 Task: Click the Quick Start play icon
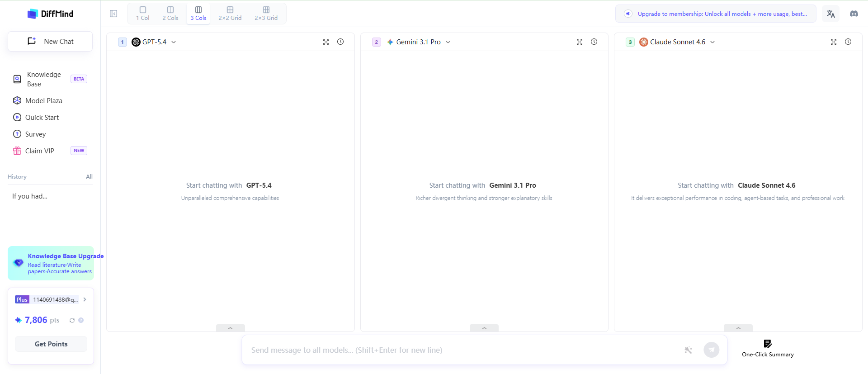click(x=17, y=117)
